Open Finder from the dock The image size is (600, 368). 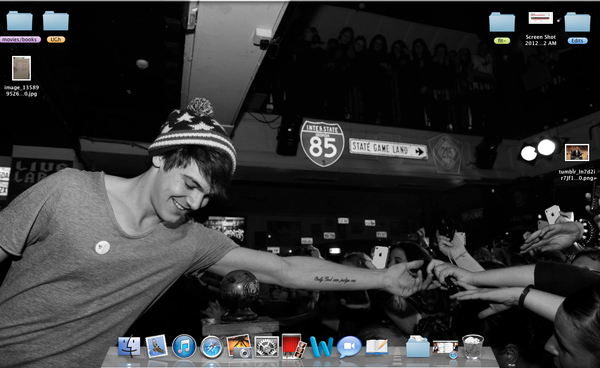pos(129,346)
